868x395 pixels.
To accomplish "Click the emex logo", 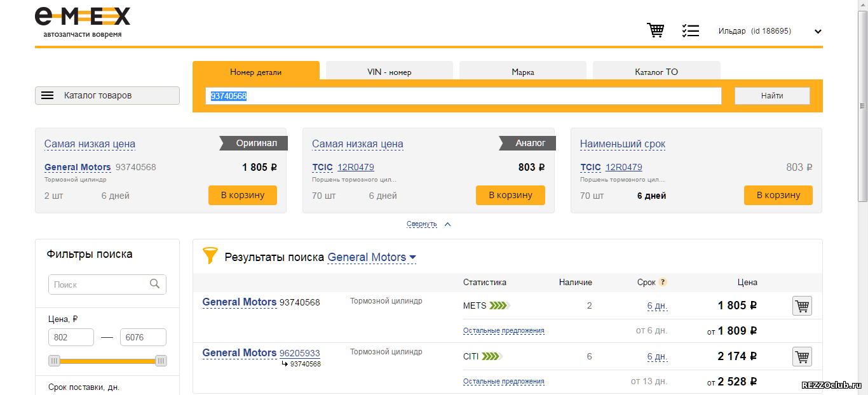I will (x=83, y=22).
